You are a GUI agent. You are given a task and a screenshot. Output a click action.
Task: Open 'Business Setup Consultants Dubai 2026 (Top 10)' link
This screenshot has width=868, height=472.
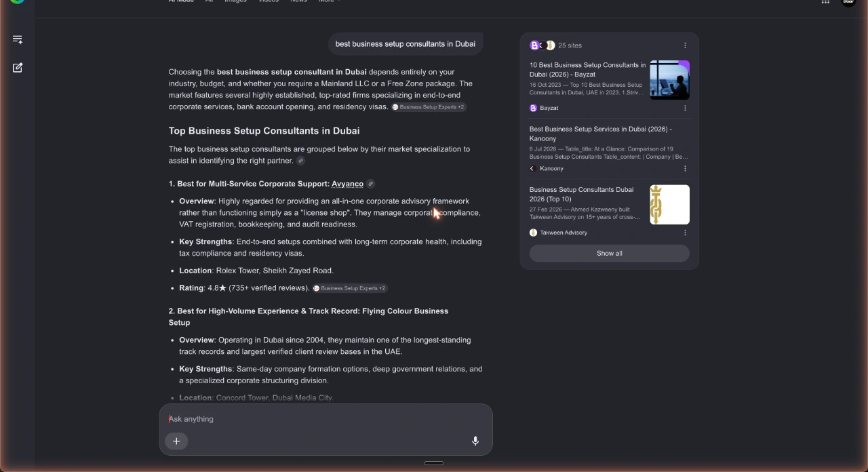(x=582, y=194)
